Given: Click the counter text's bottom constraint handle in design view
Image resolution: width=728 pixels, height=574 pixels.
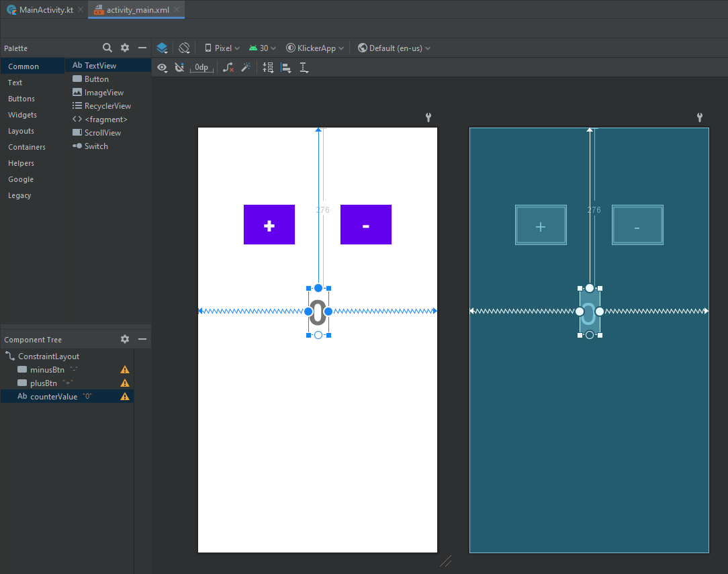Looking at the screenshot, I should click(x=318, y=335).
